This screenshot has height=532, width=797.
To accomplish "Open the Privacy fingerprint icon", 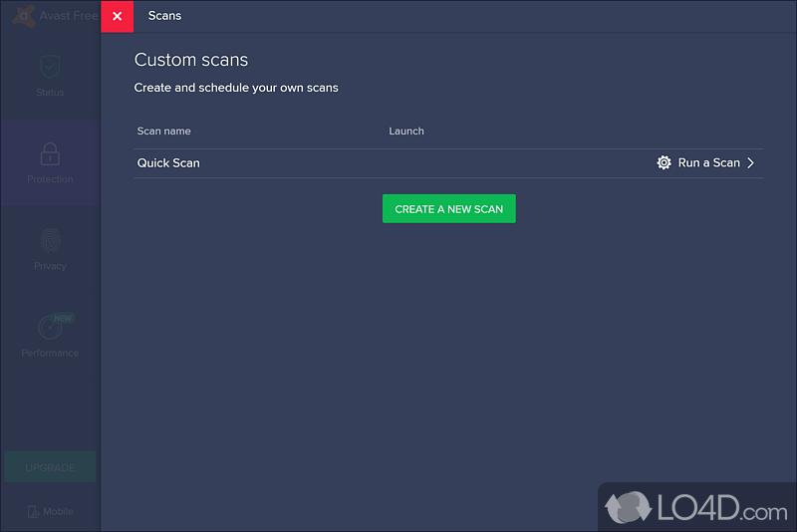I will [50, 240].
